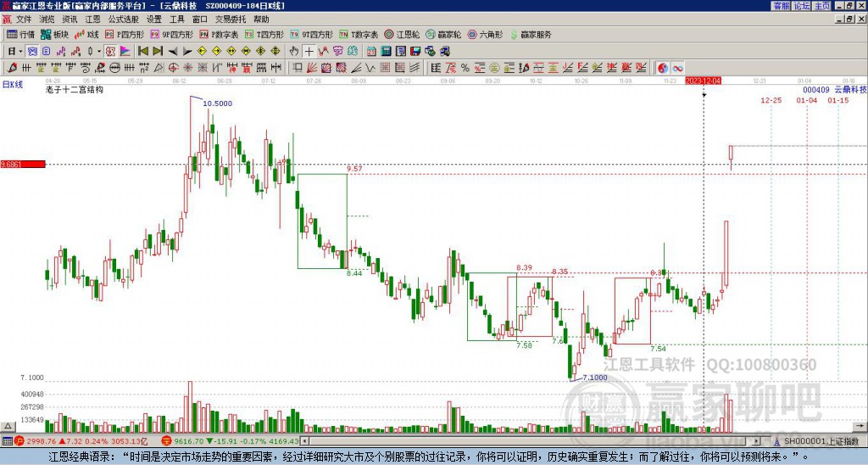868x465 pixels.
Task: Select the angle line drawing tool
Action: [356, 68]
